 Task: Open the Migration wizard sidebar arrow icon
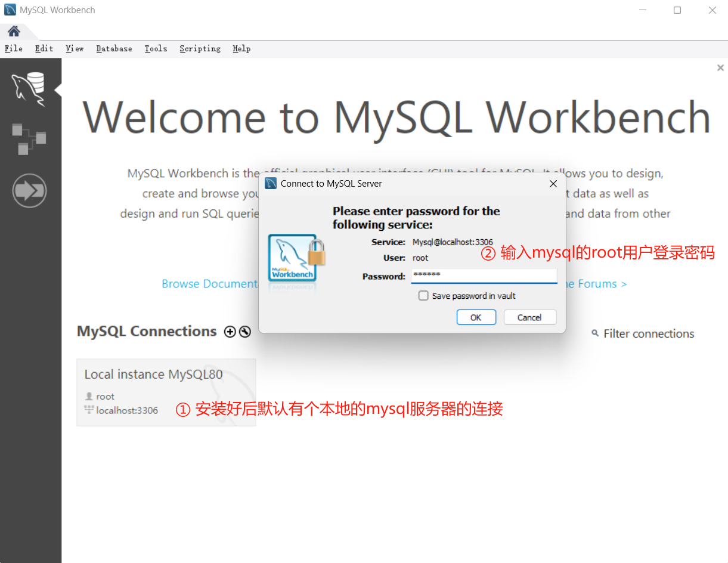29,191
